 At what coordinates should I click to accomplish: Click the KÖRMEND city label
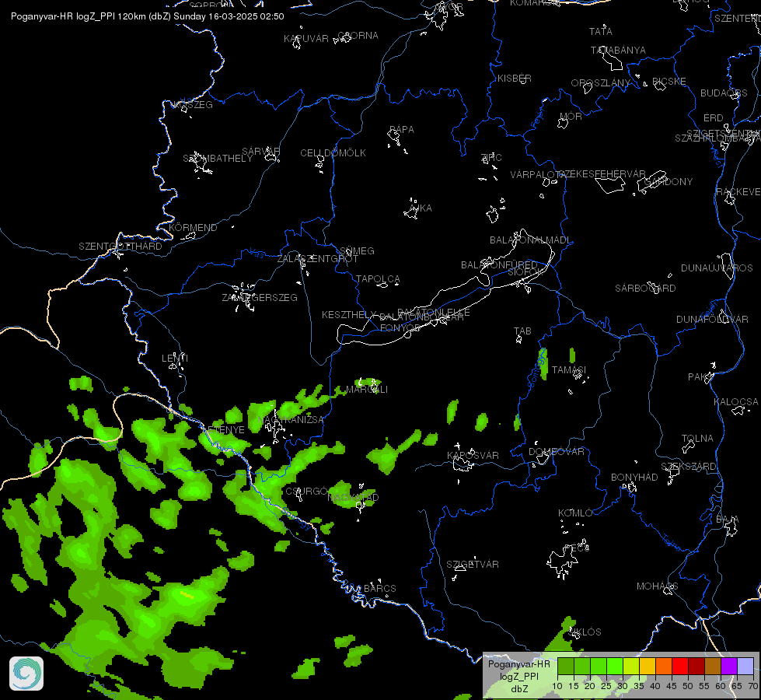193,227
